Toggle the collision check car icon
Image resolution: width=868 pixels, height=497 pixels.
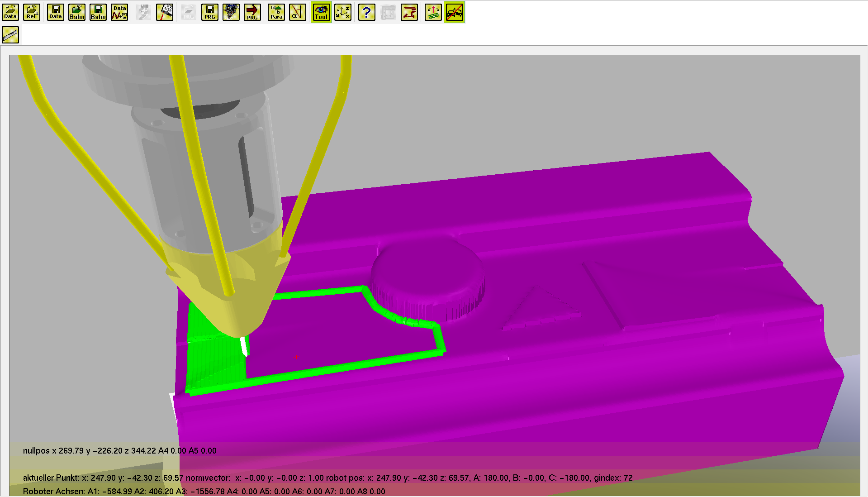tap(455, 12)
